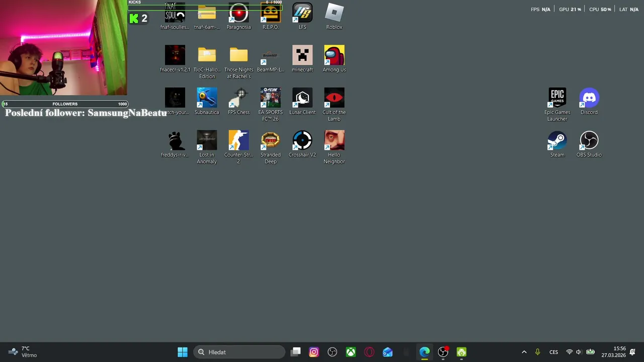Launch R.E.P.O. game shortcut
Image resolution: width=644 pixels, height=362 pixels.
pyautogui.click(x=270, y=16)
